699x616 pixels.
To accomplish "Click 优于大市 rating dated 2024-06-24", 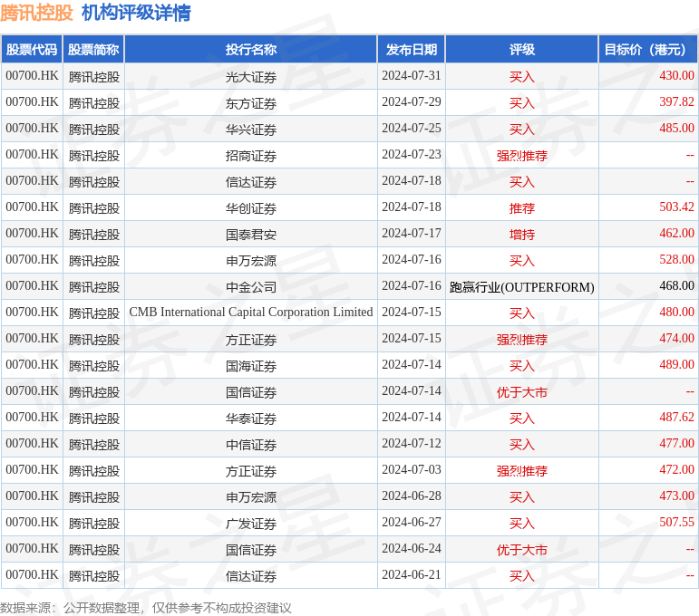I will (522, 550).
